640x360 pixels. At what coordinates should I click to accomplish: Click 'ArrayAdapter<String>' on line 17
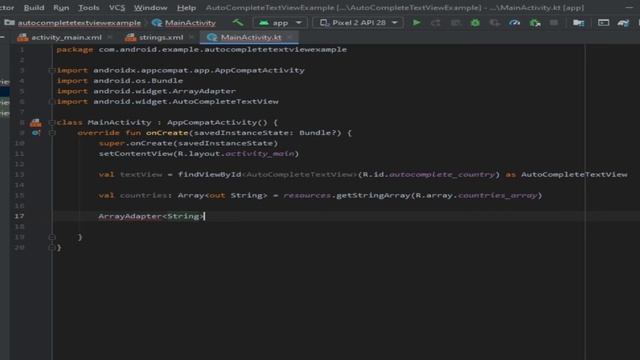(151, 216)
